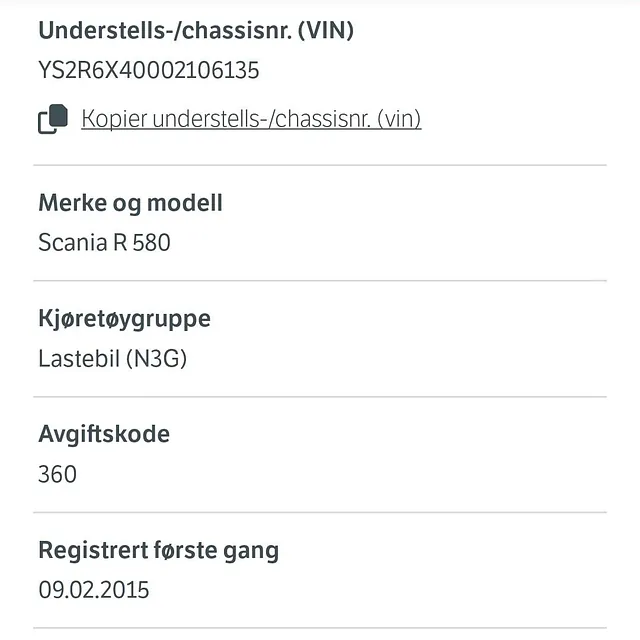Select the VIN number YS2R6X40002106135
The height and width of the screenshot is (640, 640).
[x=149, y=71]
